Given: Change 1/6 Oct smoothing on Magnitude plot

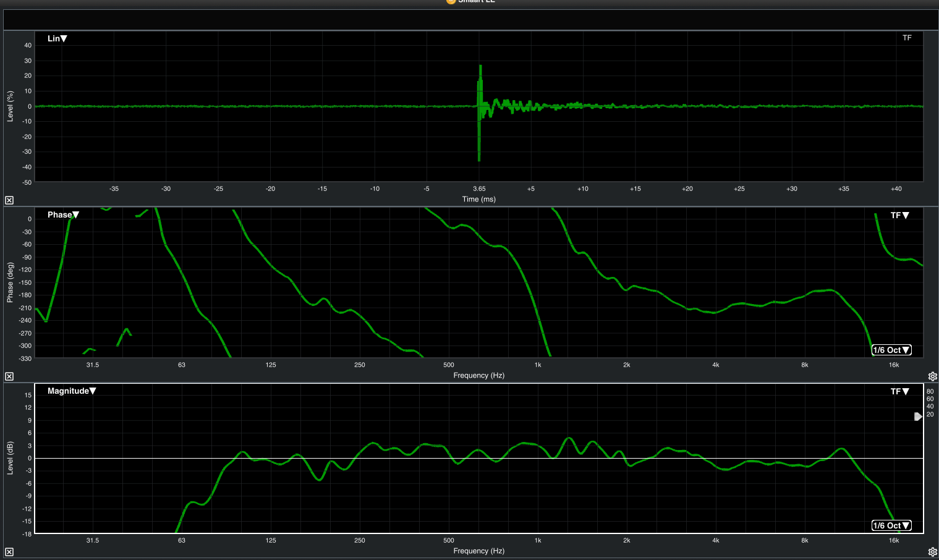Looking at the screenshot, I should 891,525.
